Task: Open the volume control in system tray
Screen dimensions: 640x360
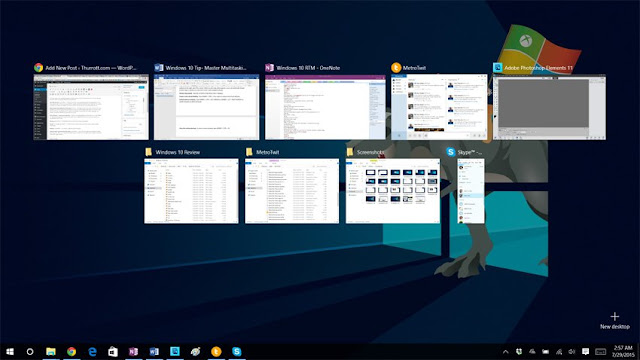Action: pos(572,352)
